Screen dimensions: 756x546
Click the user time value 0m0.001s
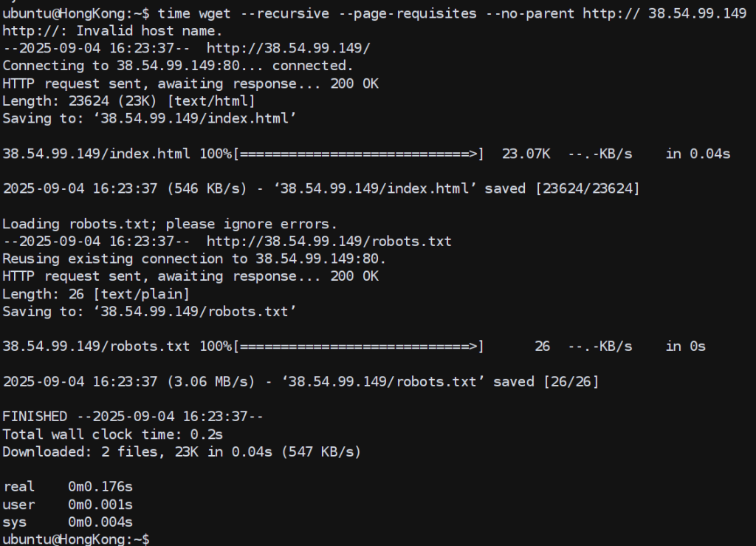click(x=100, y=505)
